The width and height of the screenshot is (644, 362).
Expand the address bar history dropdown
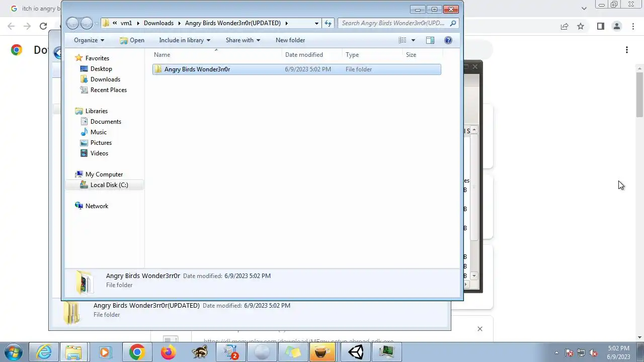tap(316, 23)
